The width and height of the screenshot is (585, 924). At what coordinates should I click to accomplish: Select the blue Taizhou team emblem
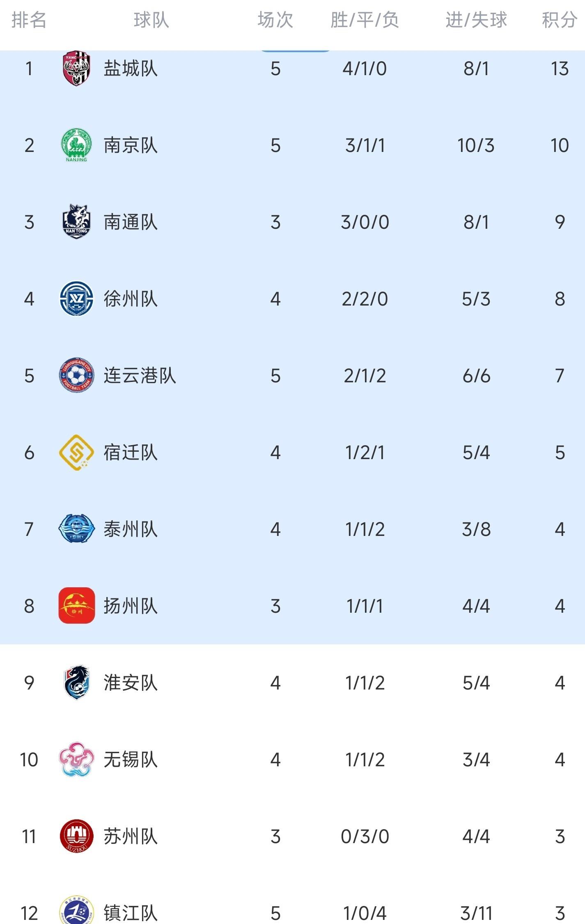(76, 529)
